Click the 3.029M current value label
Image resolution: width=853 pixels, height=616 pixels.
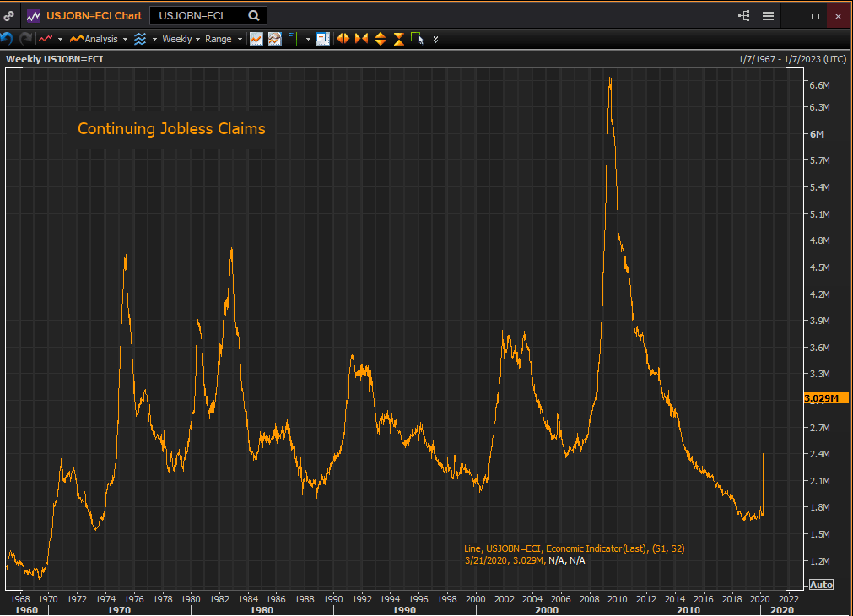(826, 398)
